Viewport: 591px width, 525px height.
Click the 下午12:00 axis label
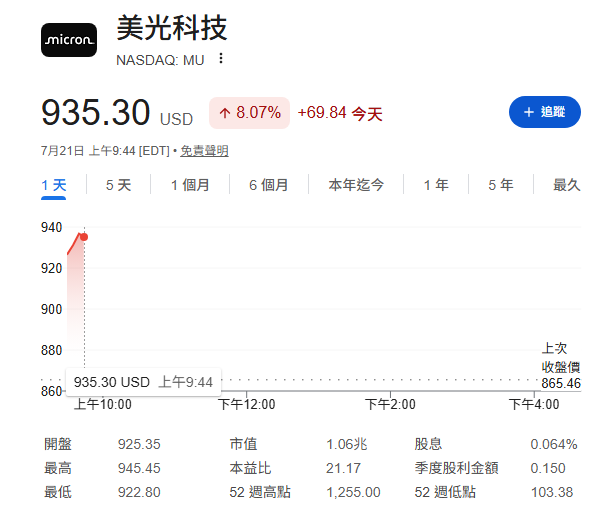(247, 404)
